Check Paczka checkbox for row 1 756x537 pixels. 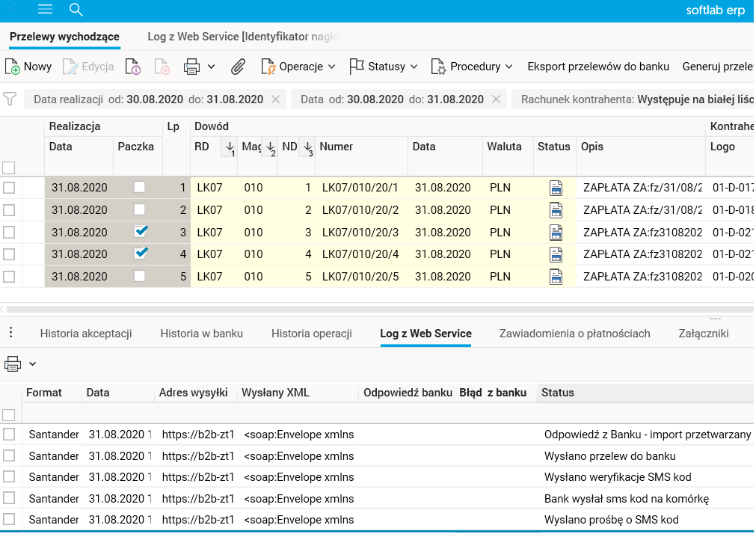(x=140, y=187)
